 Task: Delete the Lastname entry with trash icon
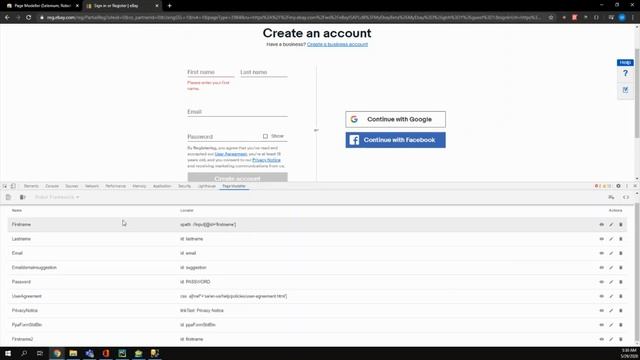click(621, 239)
